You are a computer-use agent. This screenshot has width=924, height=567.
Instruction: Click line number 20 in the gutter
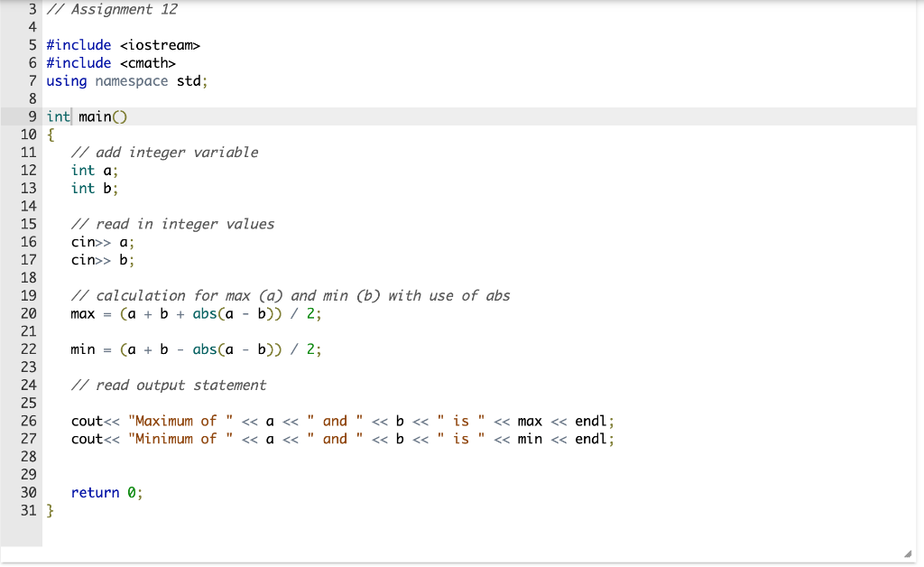(28, 313)
